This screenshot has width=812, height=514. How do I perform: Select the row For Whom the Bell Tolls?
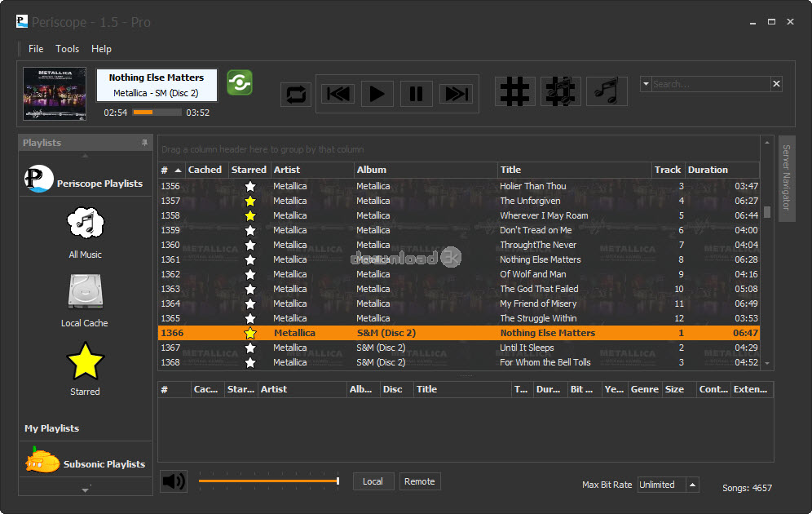point(459,362)
